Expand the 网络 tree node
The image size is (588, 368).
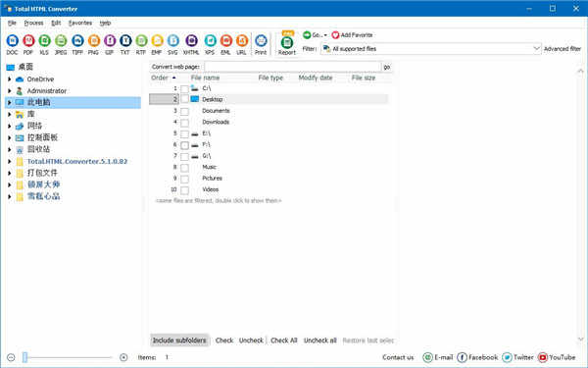(10, 126)
